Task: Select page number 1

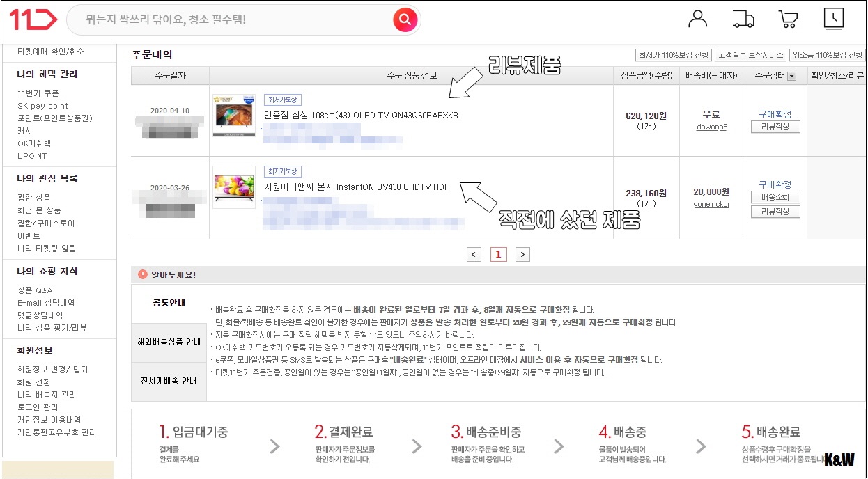Action: pyautogui.click(x=498, y=254)
